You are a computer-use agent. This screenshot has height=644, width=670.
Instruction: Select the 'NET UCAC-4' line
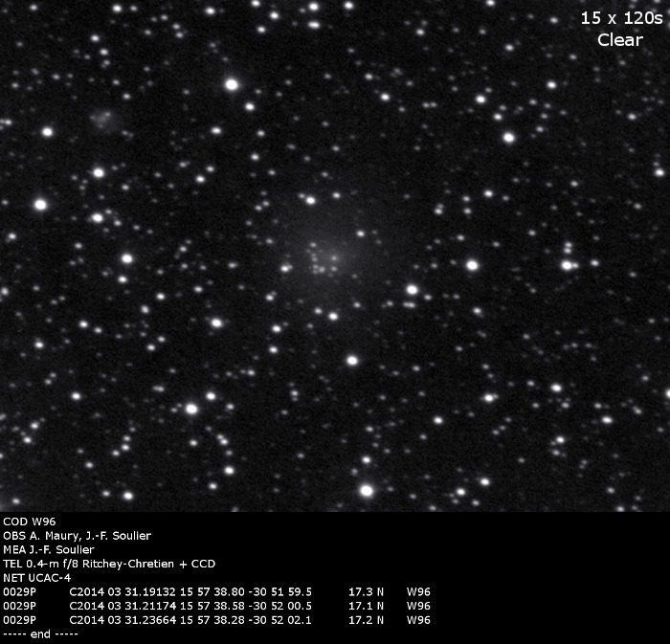36,578
